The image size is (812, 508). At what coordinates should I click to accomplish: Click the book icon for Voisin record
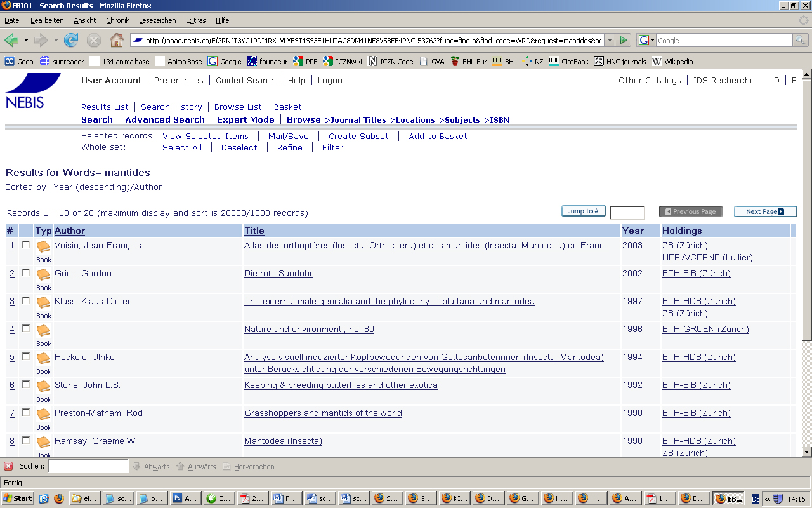tap(43, 247)
